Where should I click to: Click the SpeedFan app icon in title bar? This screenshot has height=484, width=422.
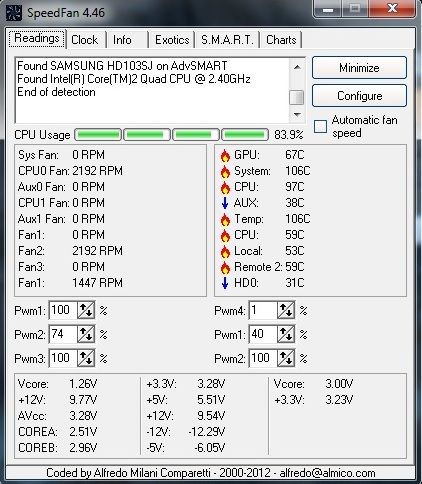pyautogui.click(x=14, y=13)
